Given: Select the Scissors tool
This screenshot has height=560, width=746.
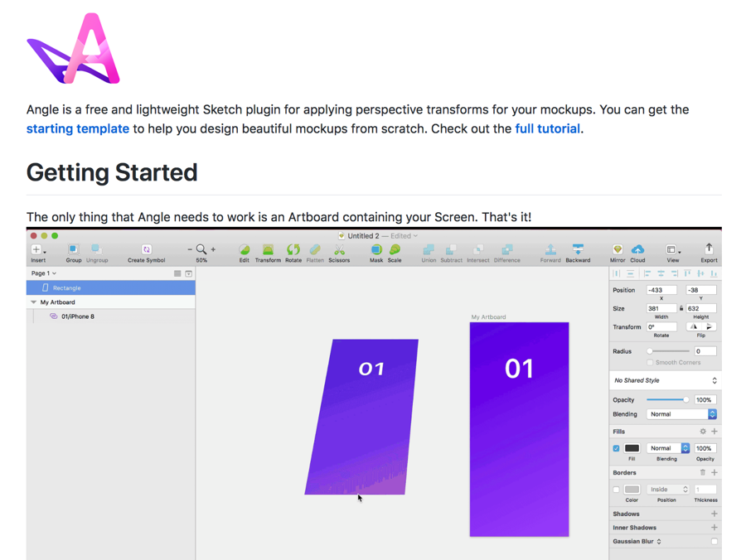Looking at the screenshot, I should pyautogui.click(x=339, y=249).
